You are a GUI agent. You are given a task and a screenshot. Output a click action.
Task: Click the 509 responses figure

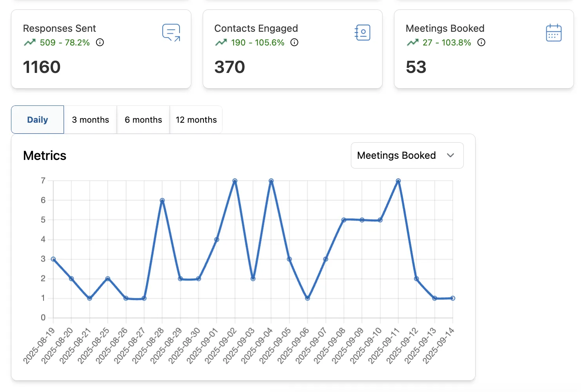click(x=47, y=42)
